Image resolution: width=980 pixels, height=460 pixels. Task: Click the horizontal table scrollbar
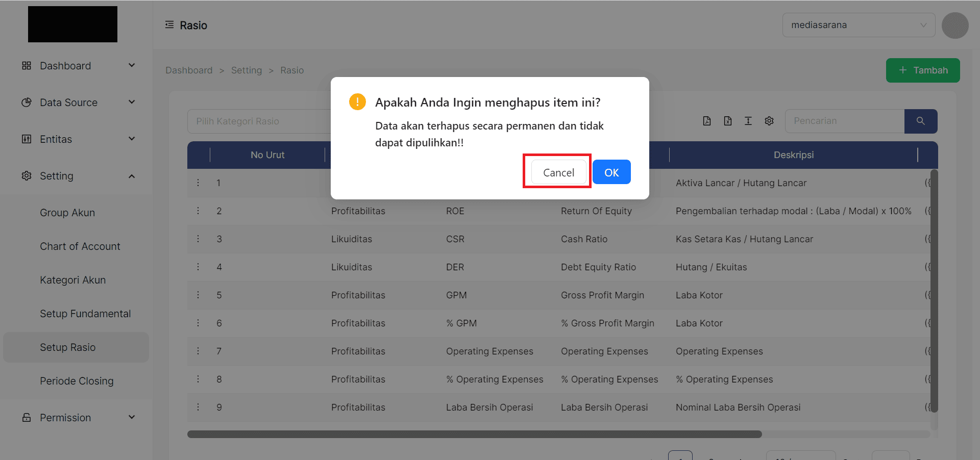[474, 434]
